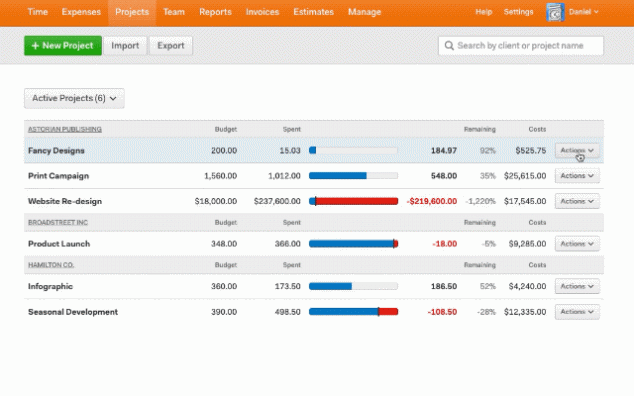Screen dimensions: 634x396
Task: Click the Import button
Action: (125, 46)
